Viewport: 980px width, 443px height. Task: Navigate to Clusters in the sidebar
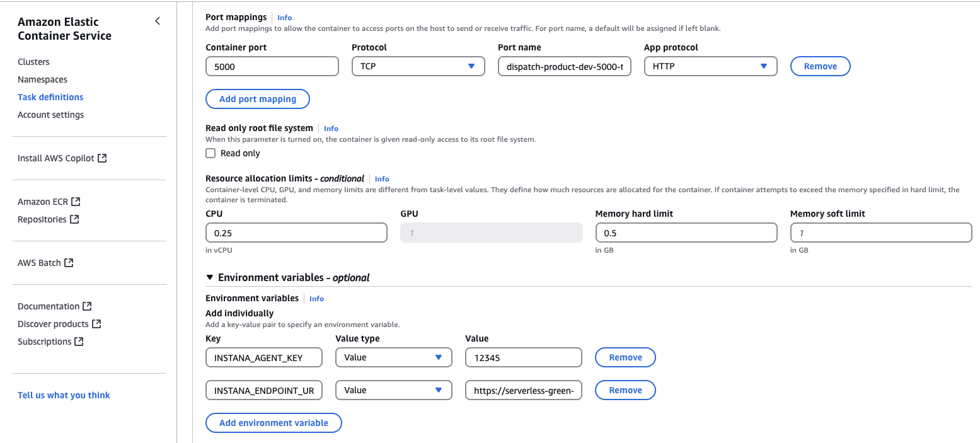[33, 62]
